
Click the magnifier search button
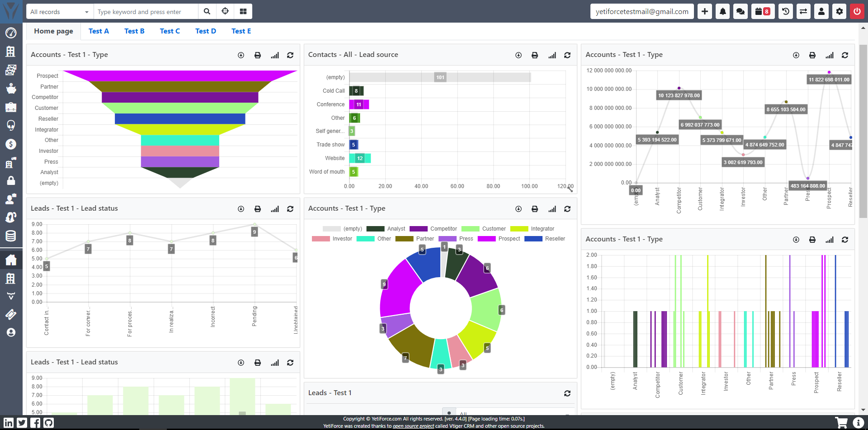pos(207,12)
